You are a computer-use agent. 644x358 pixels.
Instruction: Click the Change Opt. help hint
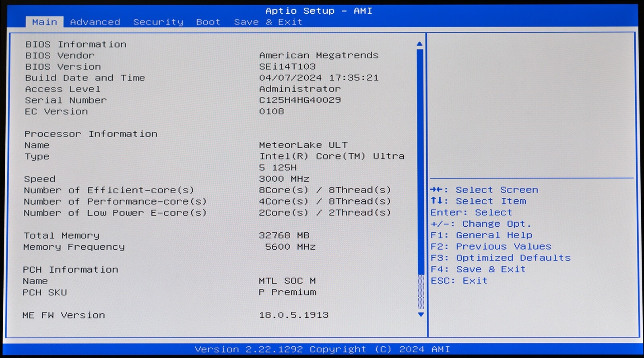tap(481, 224)
